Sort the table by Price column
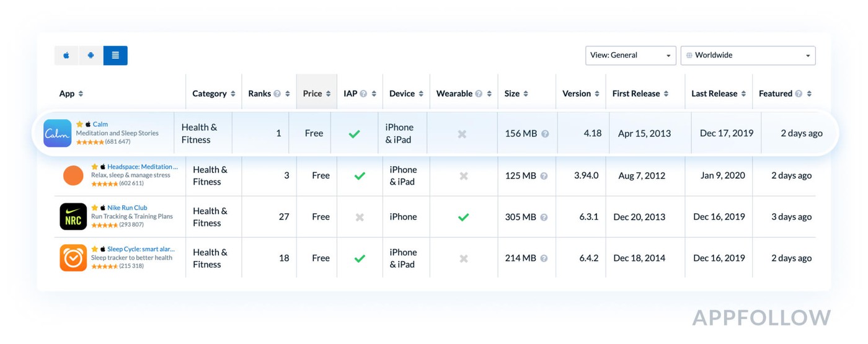The image size is (868, 344). pos(316,94)
